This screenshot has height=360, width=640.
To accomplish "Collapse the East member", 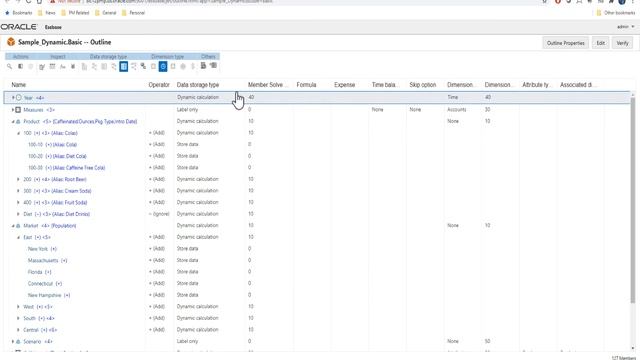I will click(x=18, y=237).
